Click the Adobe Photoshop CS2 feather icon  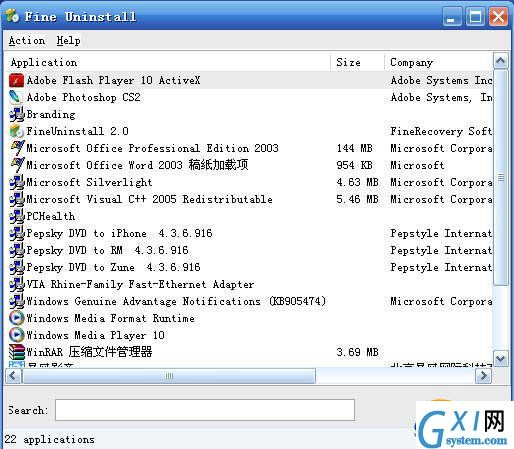16,97
